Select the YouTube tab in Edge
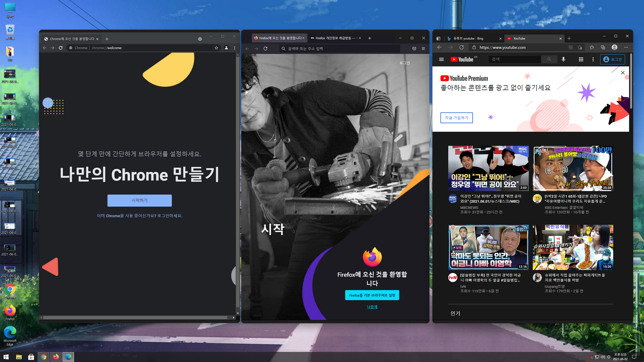 click(x=534, y=38)
